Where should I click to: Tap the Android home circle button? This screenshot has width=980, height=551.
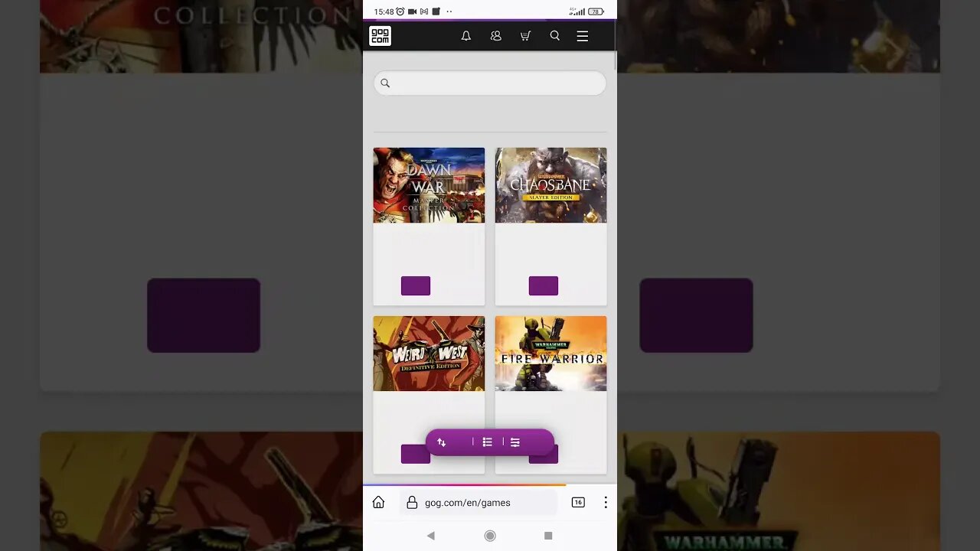[x=490, y=536]
